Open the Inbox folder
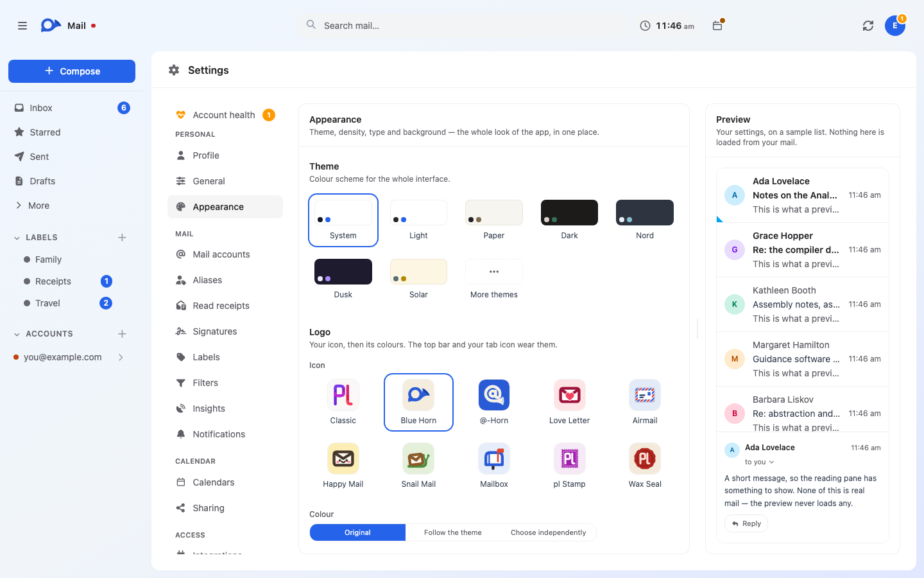The height and width of the screenshot is (578, 924). (72, 108)
